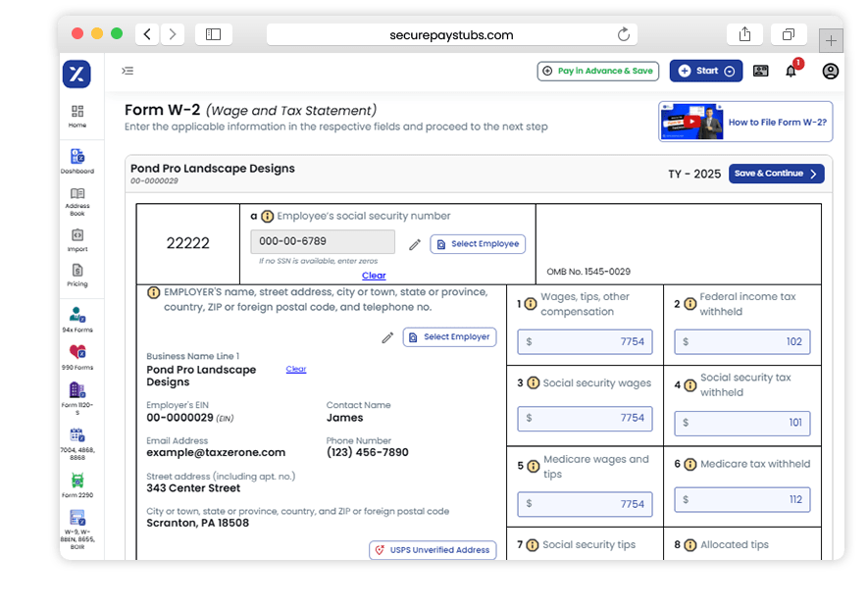Click info icon for Social security tax withheld

tap(689, 384)
